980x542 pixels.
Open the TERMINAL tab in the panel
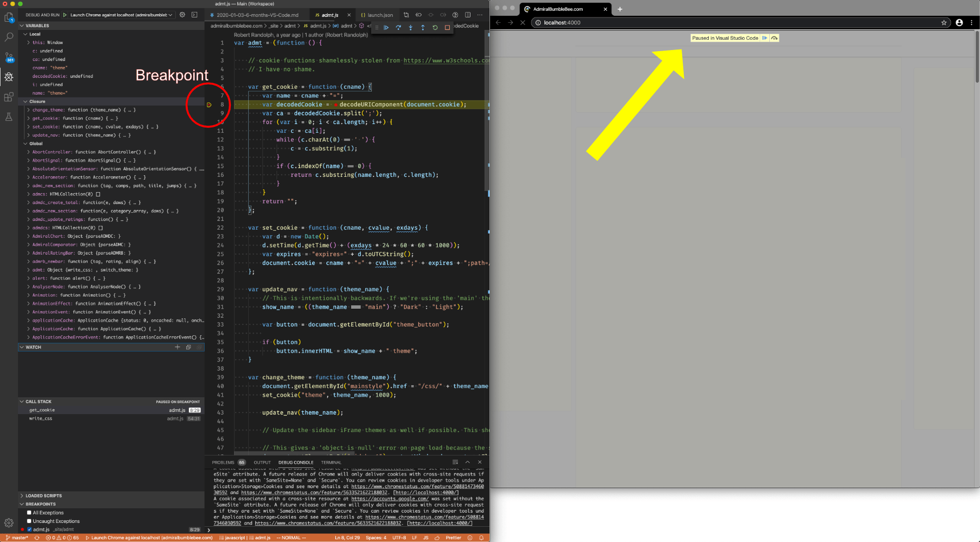[331, 463]
